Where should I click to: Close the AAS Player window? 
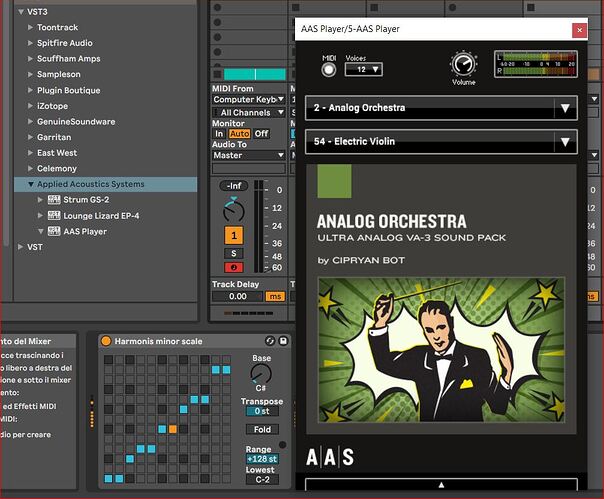click(579, 30)
